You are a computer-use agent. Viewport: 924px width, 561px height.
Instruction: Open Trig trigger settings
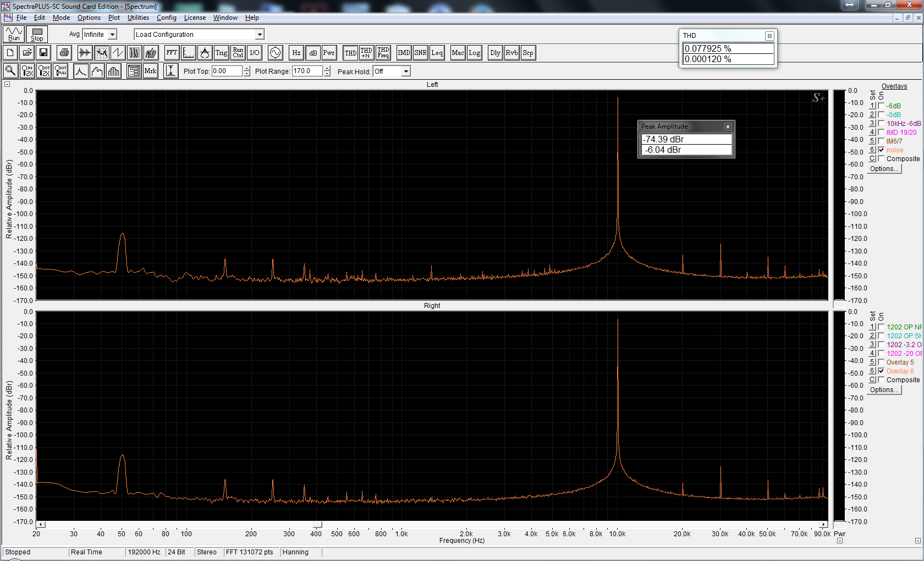221,53
